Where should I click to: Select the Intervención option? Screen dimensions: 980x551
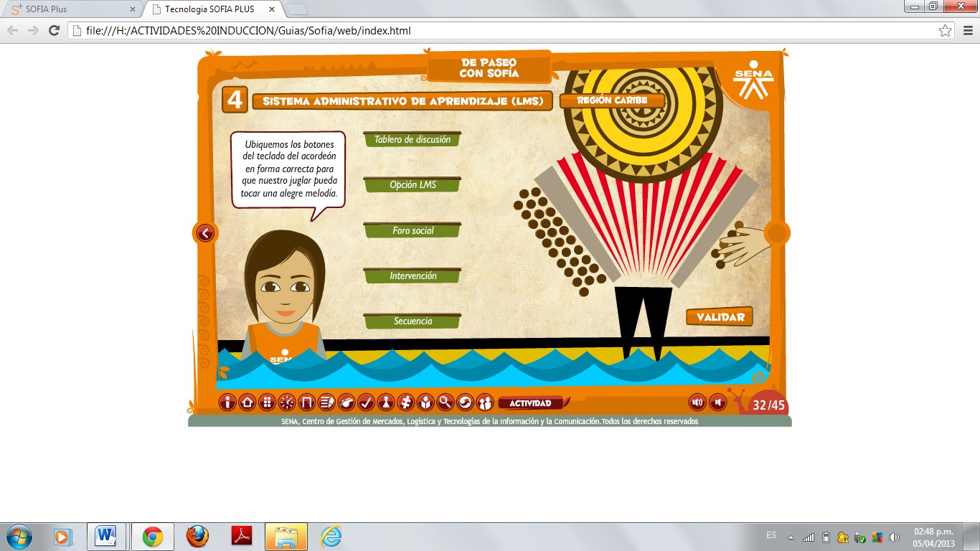click(413, 275)
